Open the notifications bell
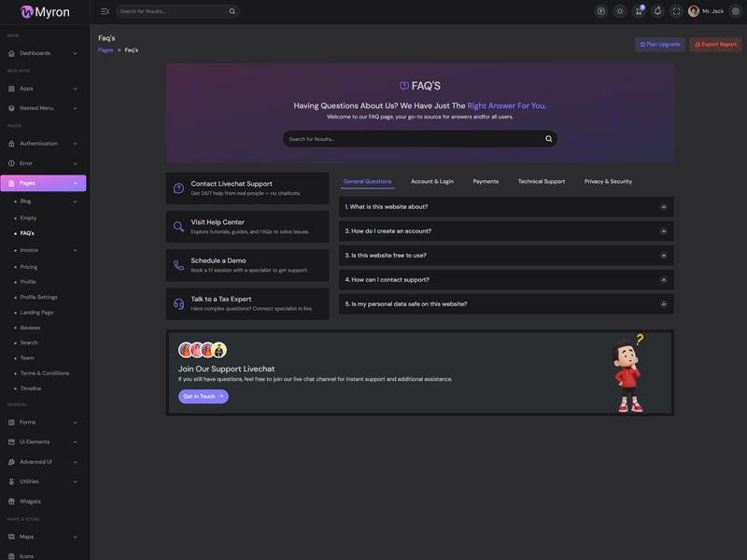 point(657,11)
